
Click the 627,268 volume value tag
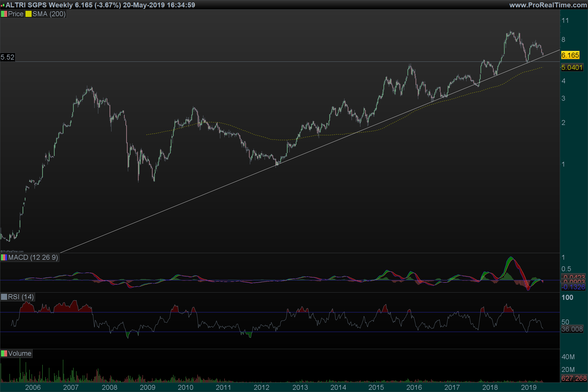[x=574, y=379]
